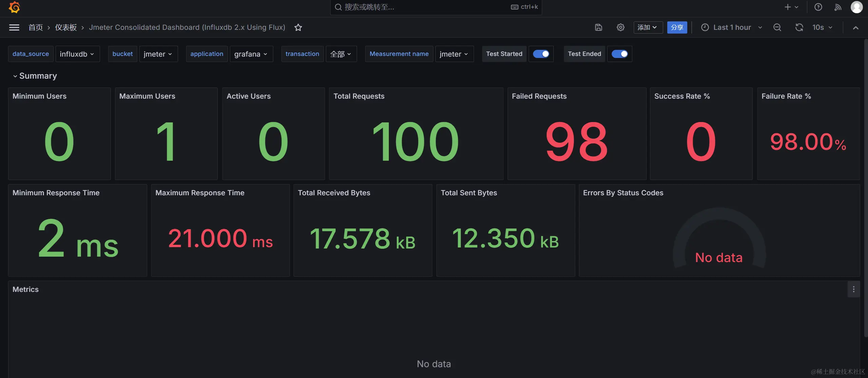Open the data_source influxdb dropdown

click(77, 54)
